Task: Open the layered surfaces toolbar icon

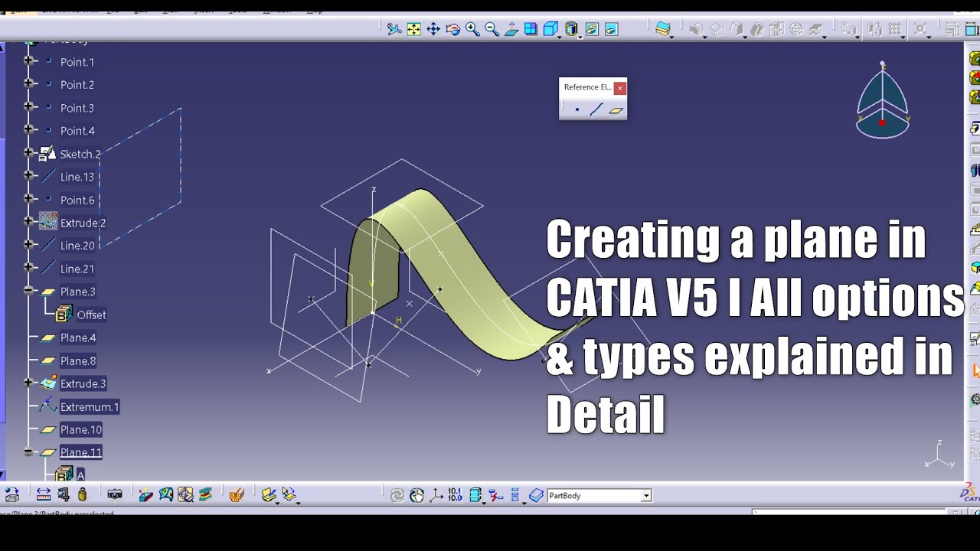Action: pyautogui.click(x=663, y=29)
